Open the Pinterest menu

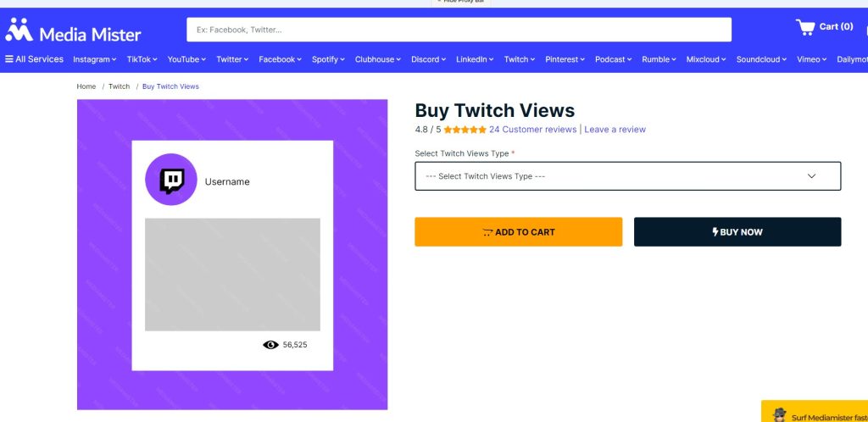click(x=565, y=59)
